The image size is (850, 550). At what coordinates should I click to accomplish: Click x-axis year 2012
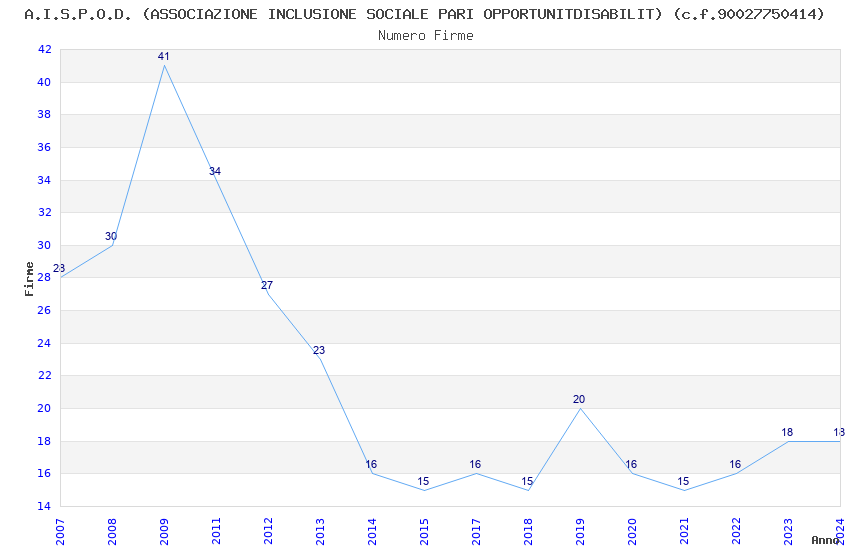click(x=268, y=532)
